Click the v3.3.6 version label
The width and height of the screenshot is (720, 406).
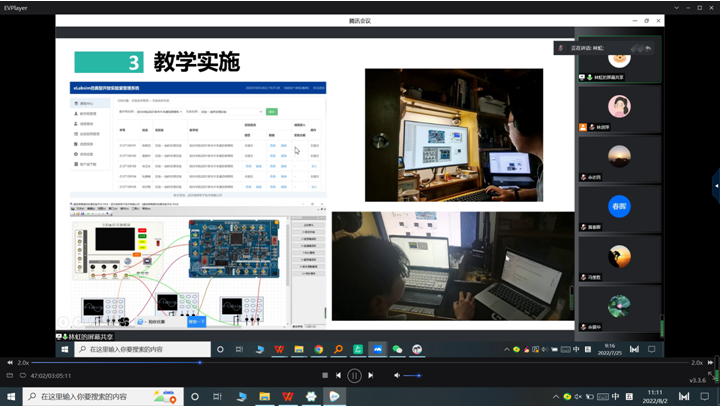click(698, 380)
